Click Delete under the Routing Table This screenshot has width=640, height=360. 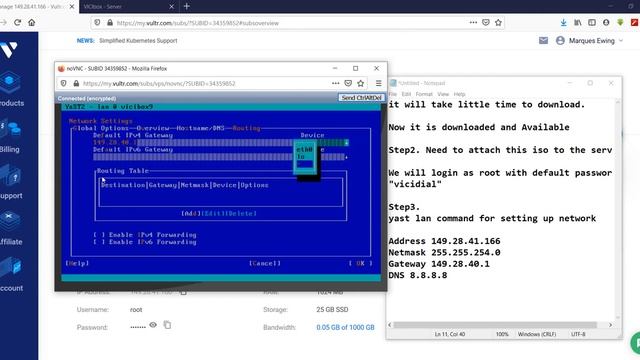[241, 213]
